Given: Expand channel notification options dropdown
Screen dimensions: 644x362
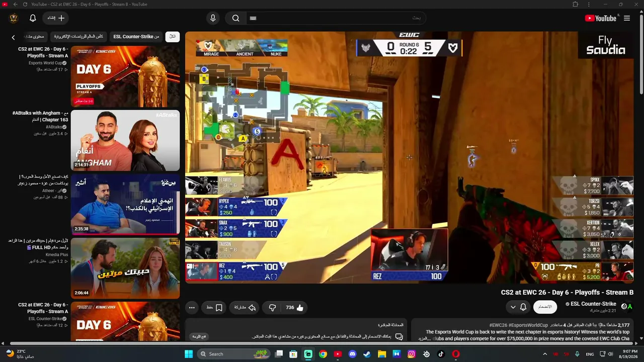Looking at the screenshot, I should [x=518, y=307].
